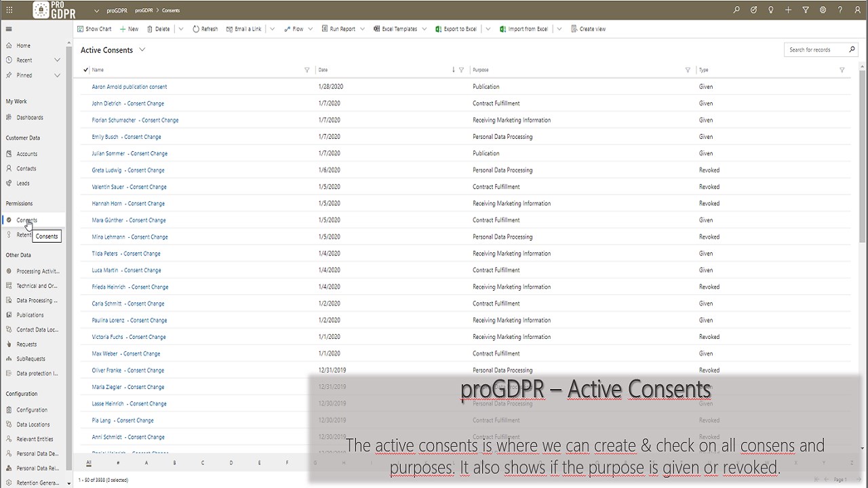Screen dimensions: 868x488
Task: Open the app launcher waffle icon
Action: 9,10
